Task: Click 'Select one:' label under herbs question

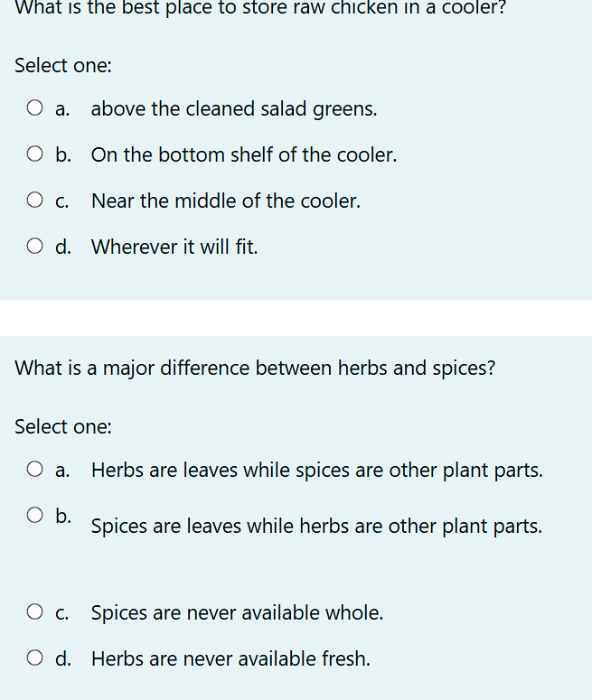Action: [x=63, y=427]
